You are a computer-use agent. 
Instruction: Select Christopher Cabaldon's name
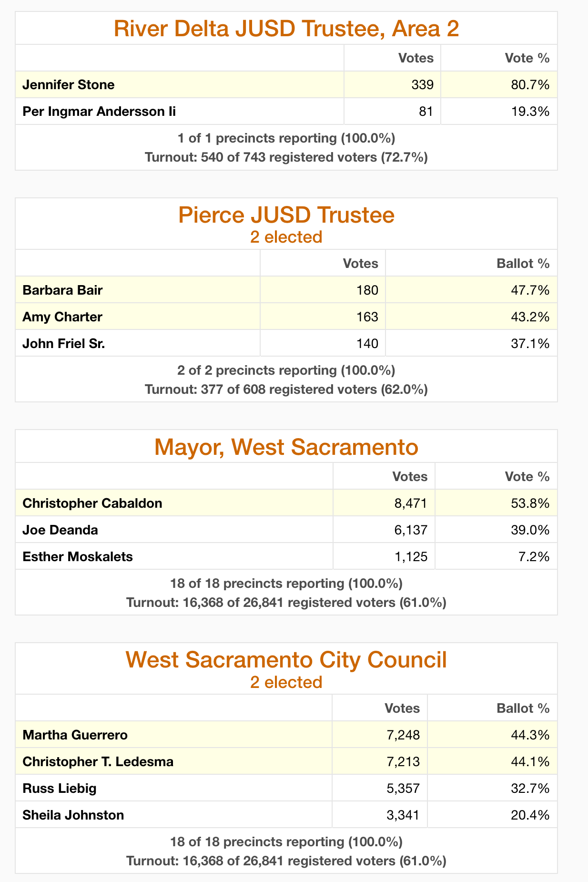pos(92,503)
